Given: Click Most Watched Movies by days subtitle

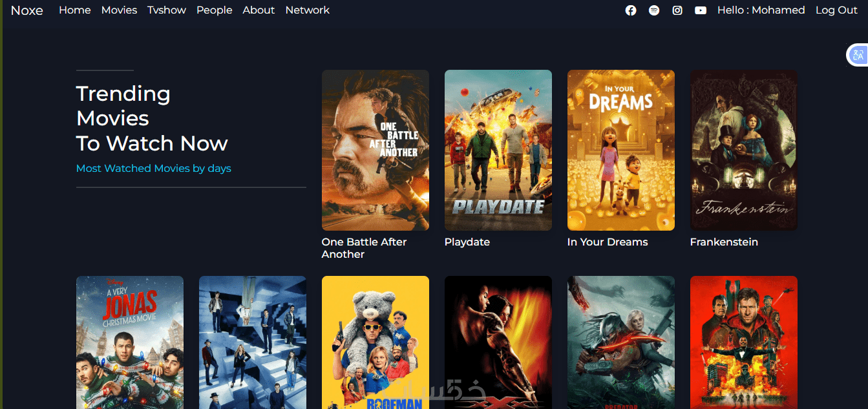Looking at the screenshot, I should point(154,169).
